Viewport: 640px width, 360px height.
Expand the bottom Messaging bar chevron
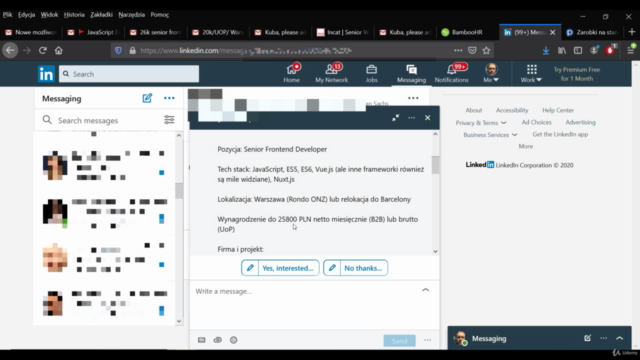620,338
